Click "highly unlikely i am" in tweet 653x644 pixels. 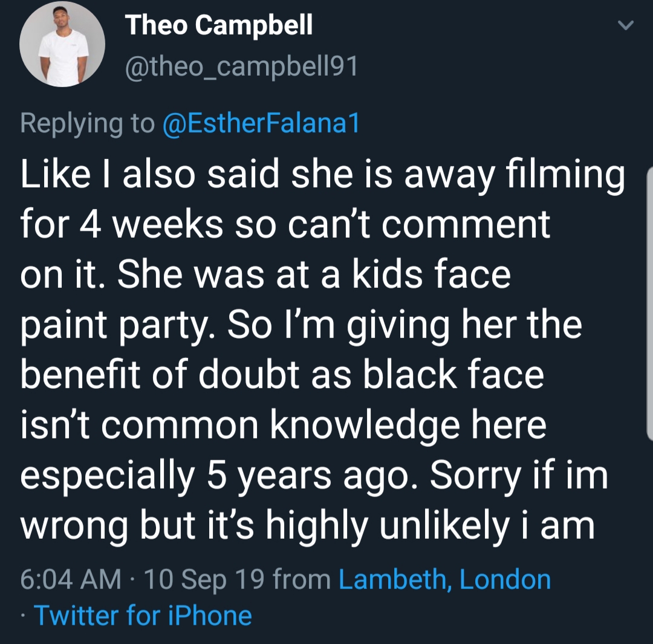click(x=430, y=526)
